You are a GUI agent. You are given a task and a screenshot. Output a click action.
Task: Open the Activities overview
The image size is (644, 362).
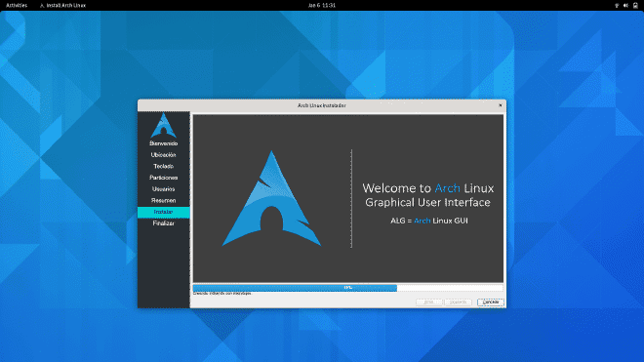pyautogui.click(x=17, y=5)
